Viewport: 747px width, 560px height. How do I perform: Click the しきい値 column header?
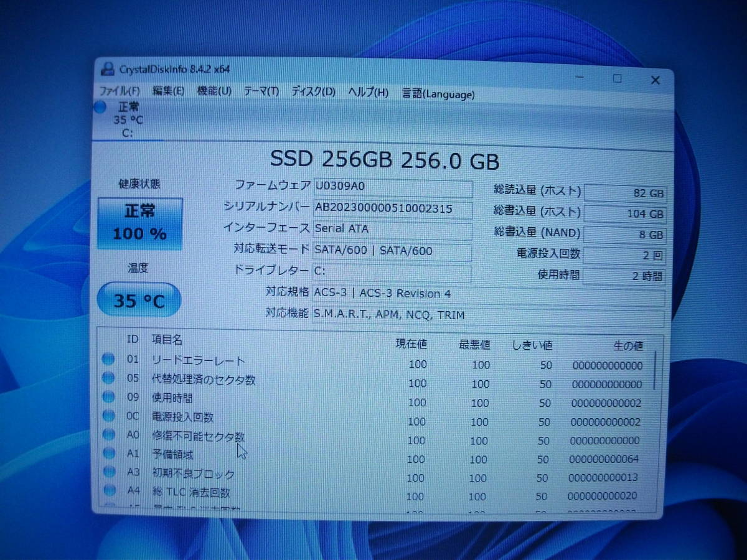tap(532, 345)
